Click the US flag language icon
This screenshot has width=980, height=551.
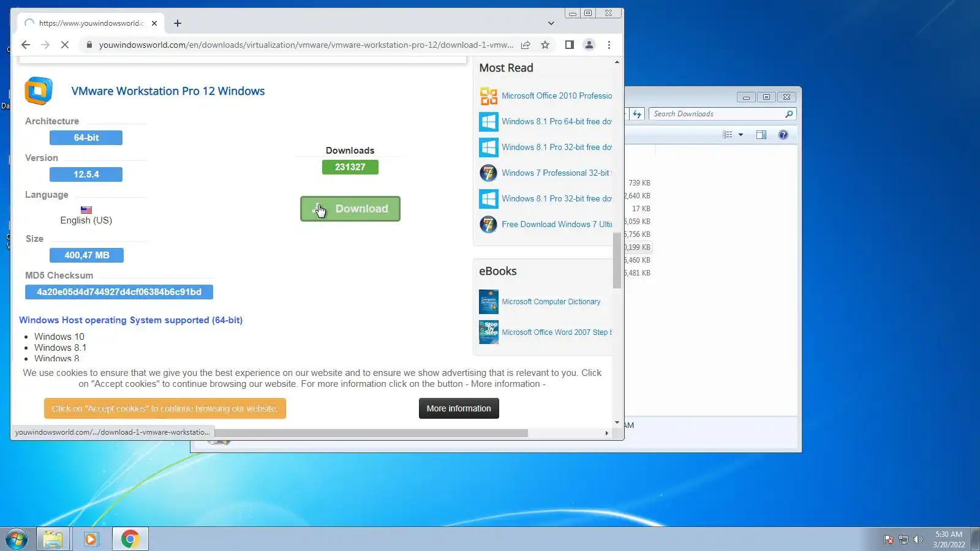86,210
